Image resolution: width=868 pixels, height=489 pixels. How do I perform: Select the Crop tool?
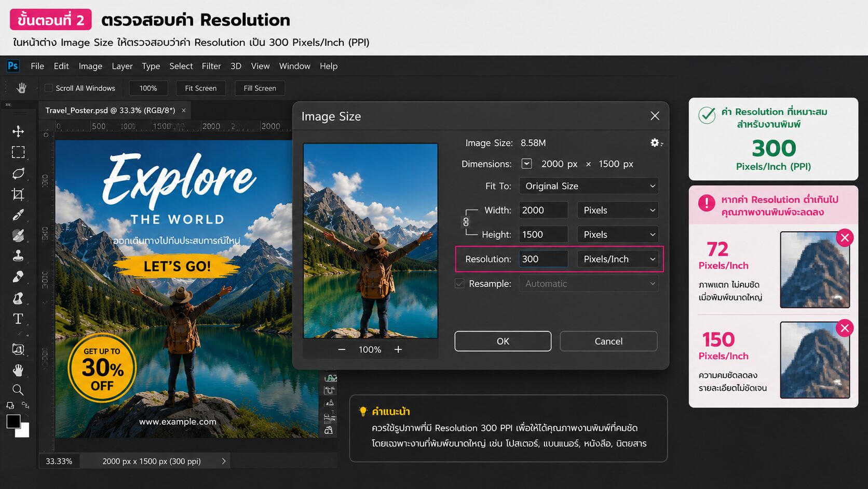18,194
